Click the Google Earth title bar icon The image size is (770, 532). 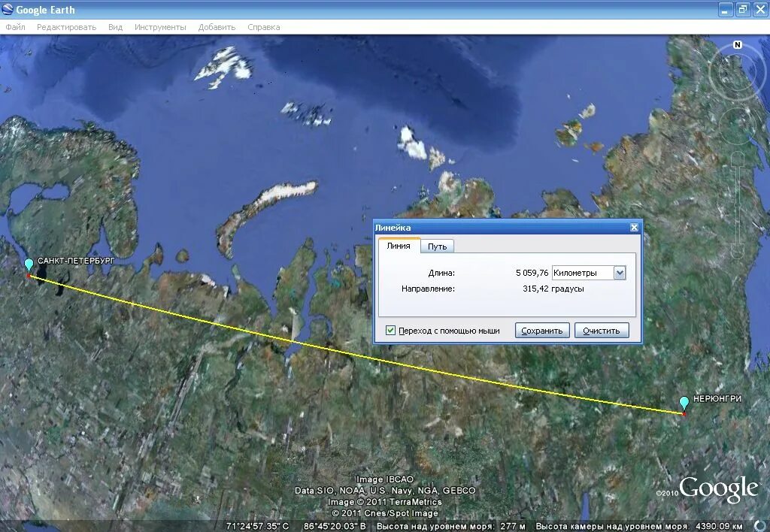tap(8, 9)
